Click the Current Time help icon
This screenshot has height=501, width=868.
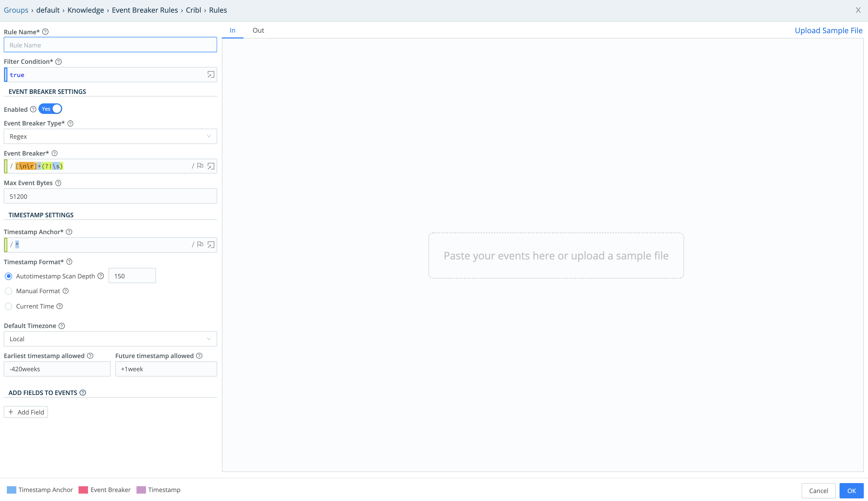tap(60, 306)
